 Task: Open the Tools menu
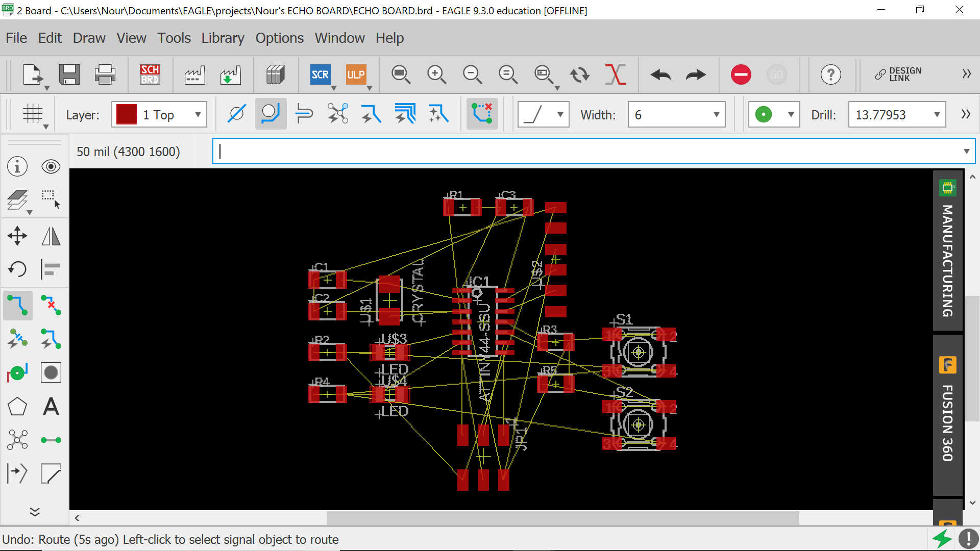click(174, 38)
